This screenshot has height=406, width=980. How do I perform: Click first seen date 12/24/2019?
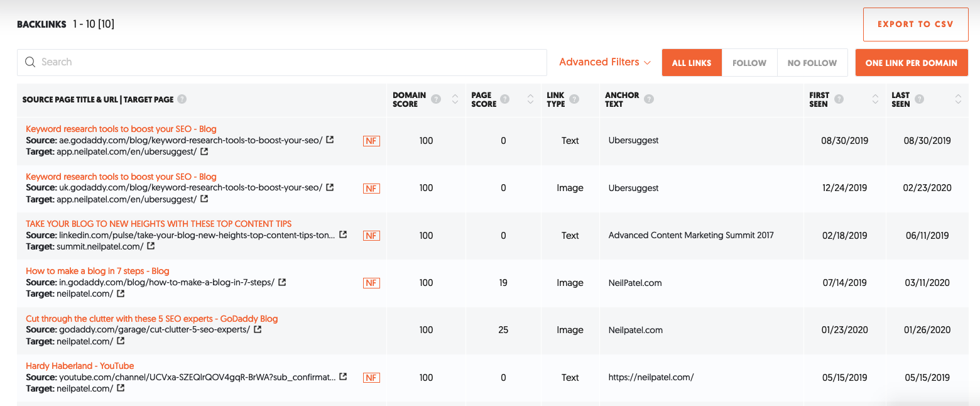click(x=844, y=188)
